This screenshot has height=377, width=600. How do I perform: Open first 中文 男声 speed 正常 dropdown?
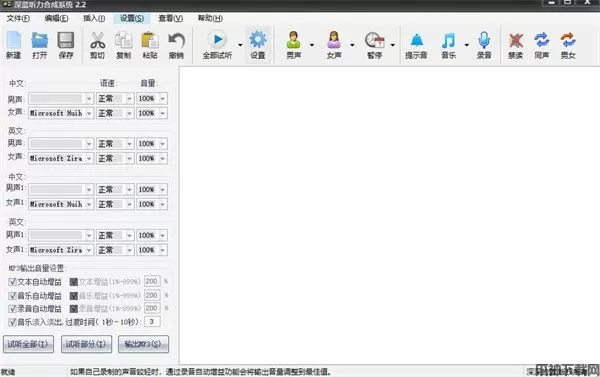pyautogui.click(x=115, y=98)
